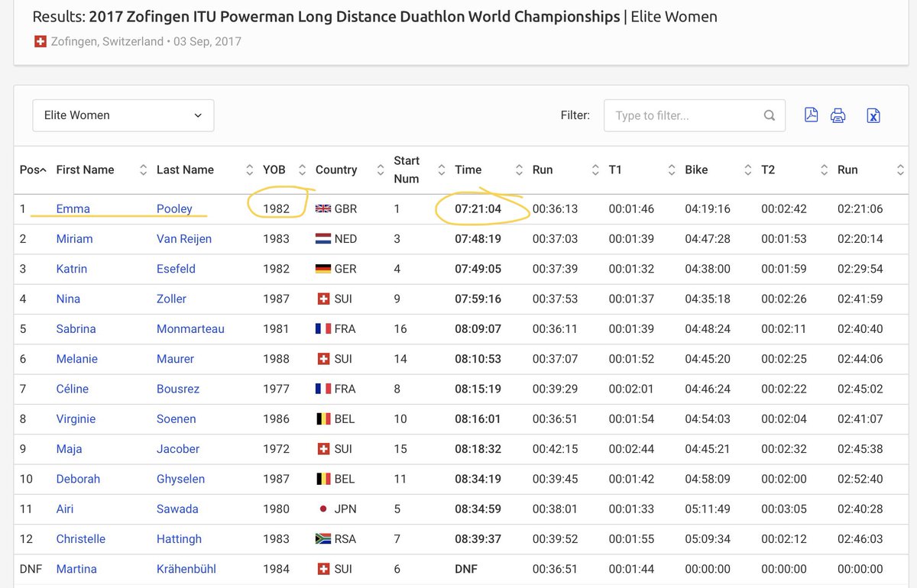Sort by Time column
The height and width of the screenshot is (588, 917).
click(489, 170)
